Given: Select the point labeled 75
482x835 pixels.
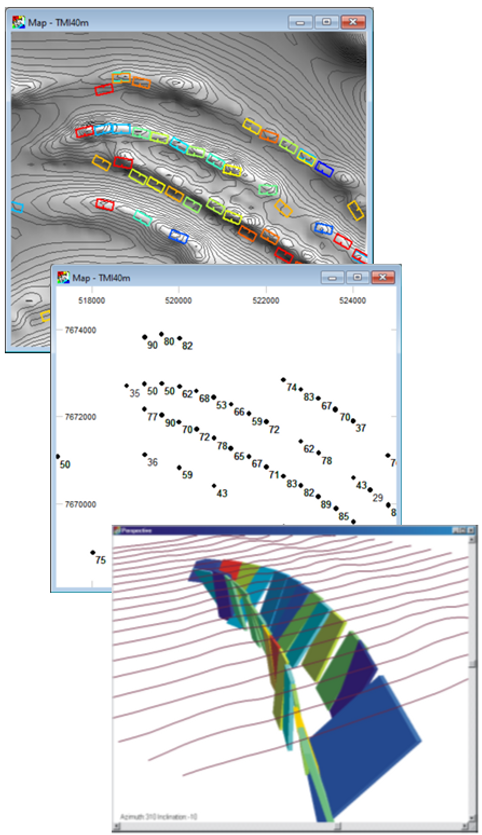Looking at the screenshot, I should click(x=93, y=553).
